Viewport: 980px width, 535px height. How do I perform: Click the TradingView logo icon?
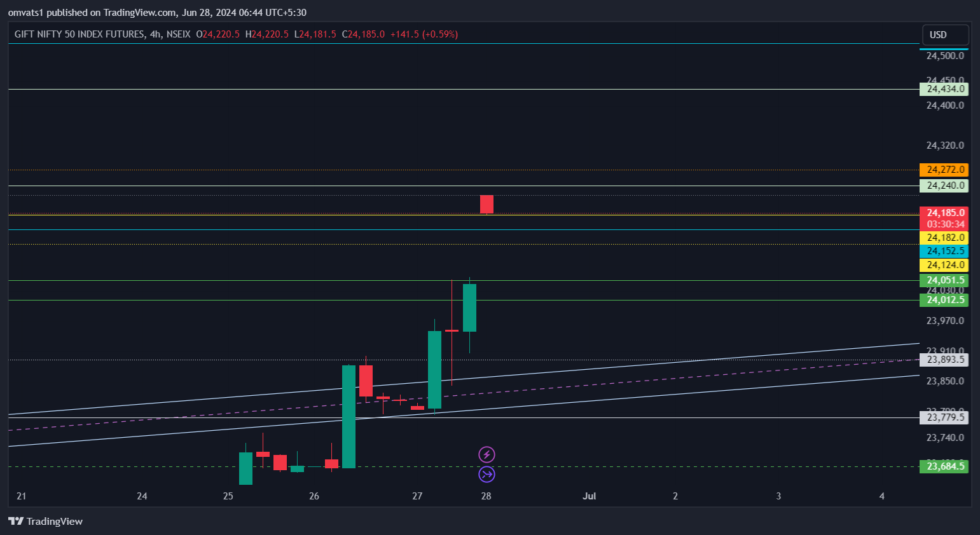point(16,521)
